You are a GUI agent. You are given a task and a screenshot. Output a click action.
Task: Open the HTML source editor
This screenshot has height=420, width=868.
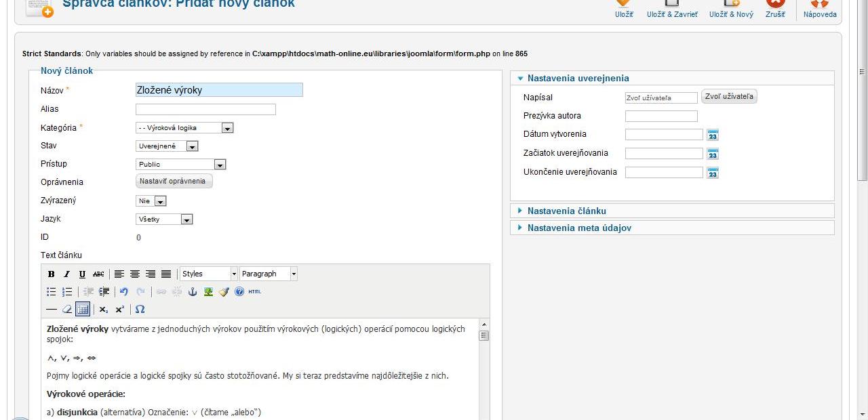[x=254, y=292]
